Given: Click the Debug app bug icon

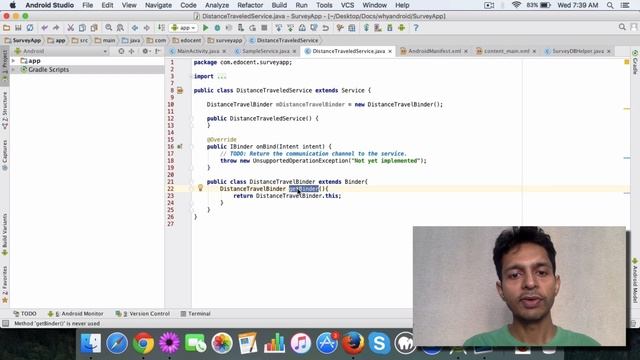Looking at the screenshot, I should click(x=217, y=28).
